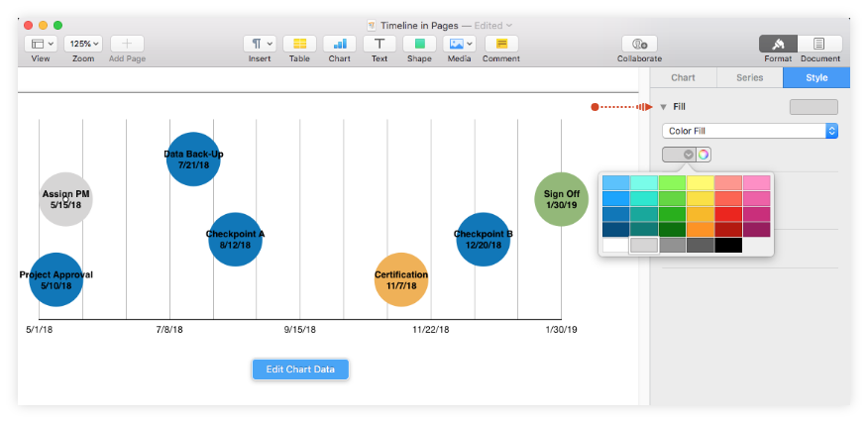The image size is (868, 423).
Task: Open the color wheel picker
Action: point(704,154)
